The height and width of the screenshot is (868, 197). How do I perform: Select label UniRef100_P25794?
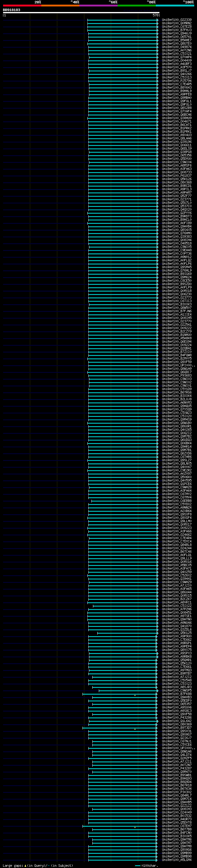176,81
